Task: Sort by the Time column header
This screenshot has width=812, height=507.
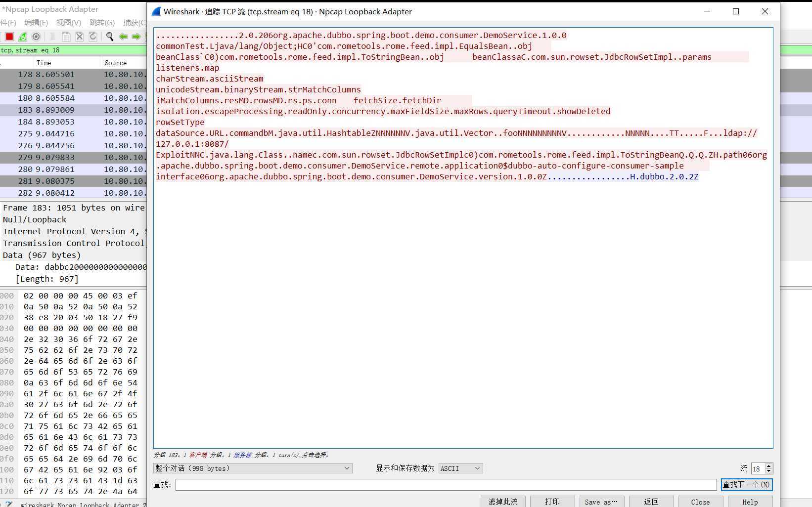Action: pos(67,63)
